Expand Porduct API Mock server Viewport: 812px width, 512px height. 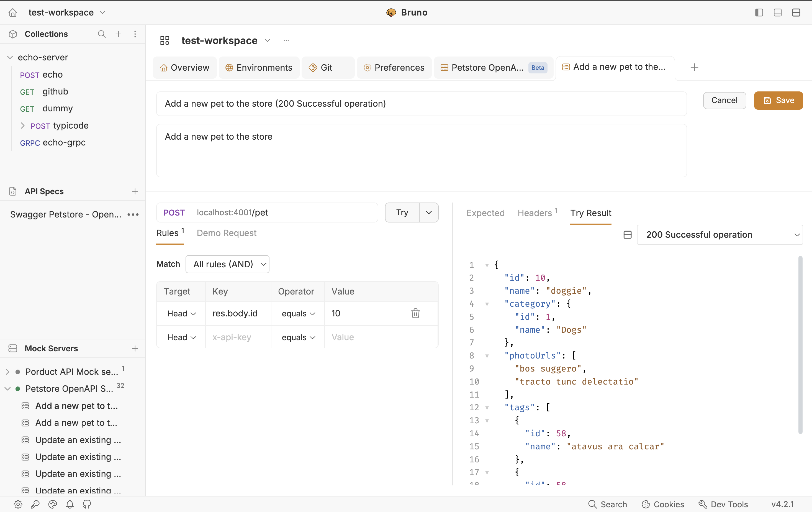[x=7, y=372]
